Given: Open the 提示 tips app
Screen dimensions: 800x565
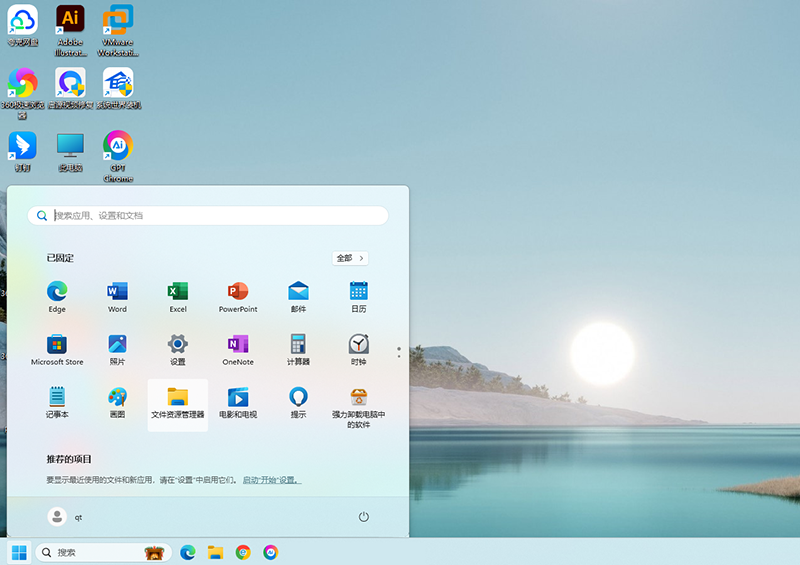Looking at the screenshot, I should pyautogui.click(x=298, y=403).
